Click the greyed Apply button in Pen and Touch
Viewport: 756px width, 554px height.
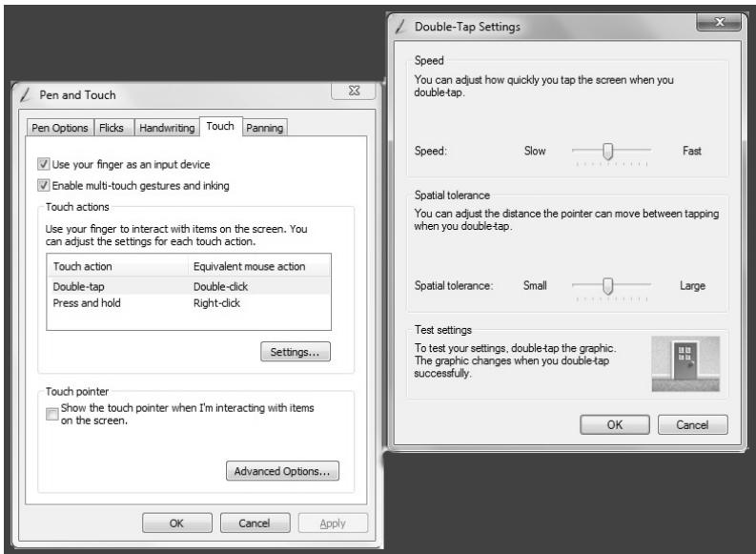tap(333, 523)
